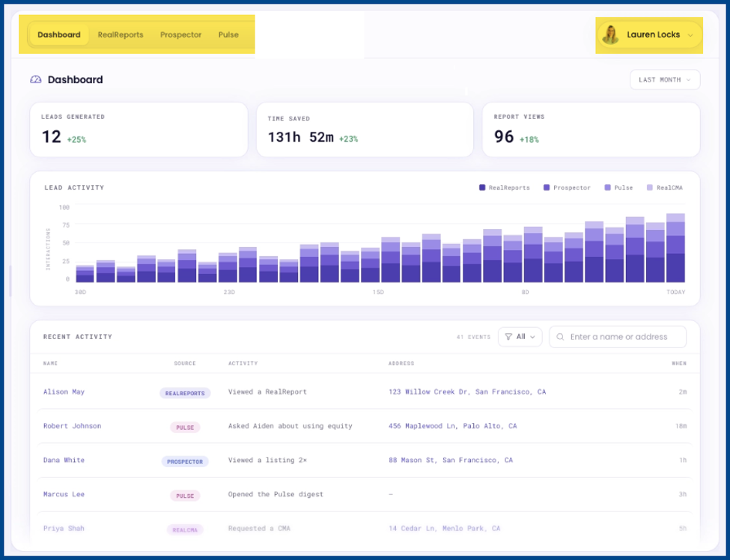Click the PROSPECTOR source badge
The height and width of the screenshot is (560, 730).
(185, 462)
